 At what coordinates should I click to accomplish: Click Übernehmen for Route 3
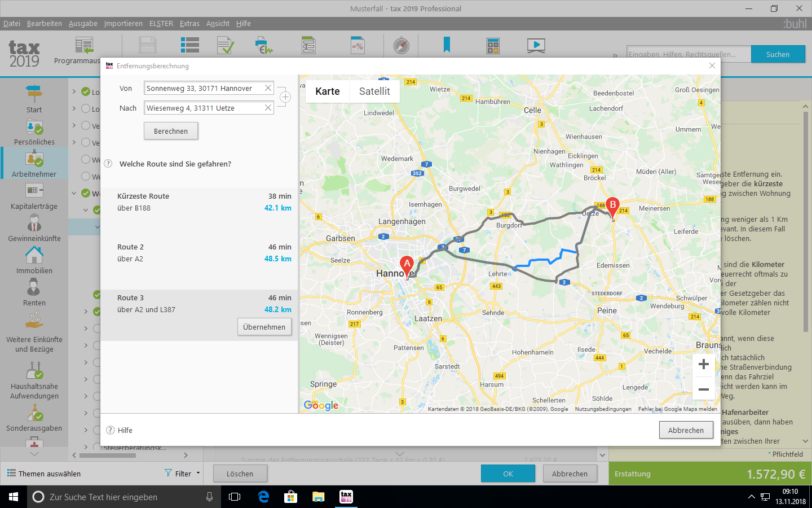point(264,327)
